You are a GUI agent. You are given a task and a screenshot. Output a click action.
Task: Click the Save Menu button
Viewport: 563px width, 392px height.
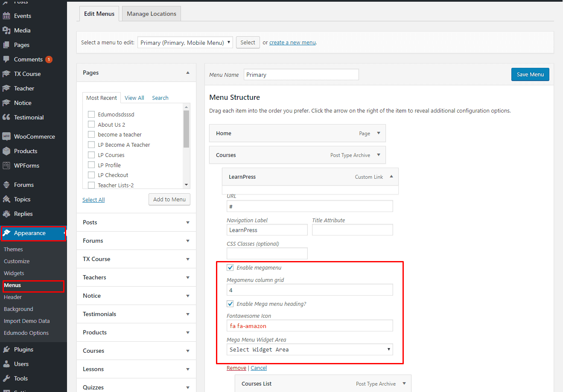click(530, 74)
